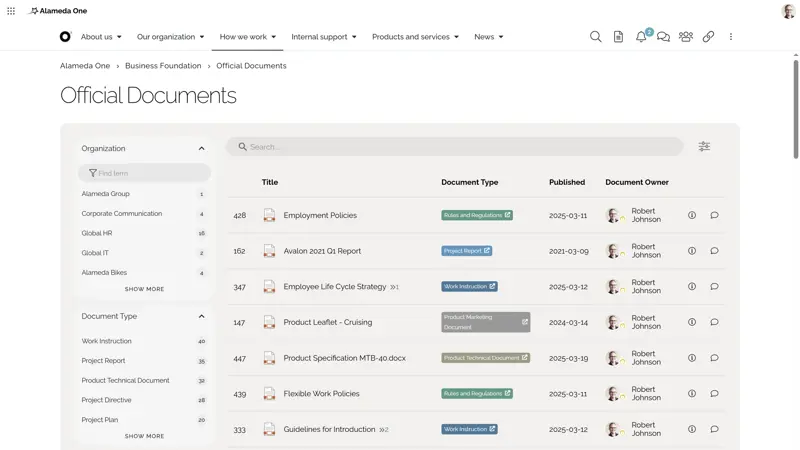Sort by the Title column header
The image size is (800, 450).
click(x=270, y=182)
